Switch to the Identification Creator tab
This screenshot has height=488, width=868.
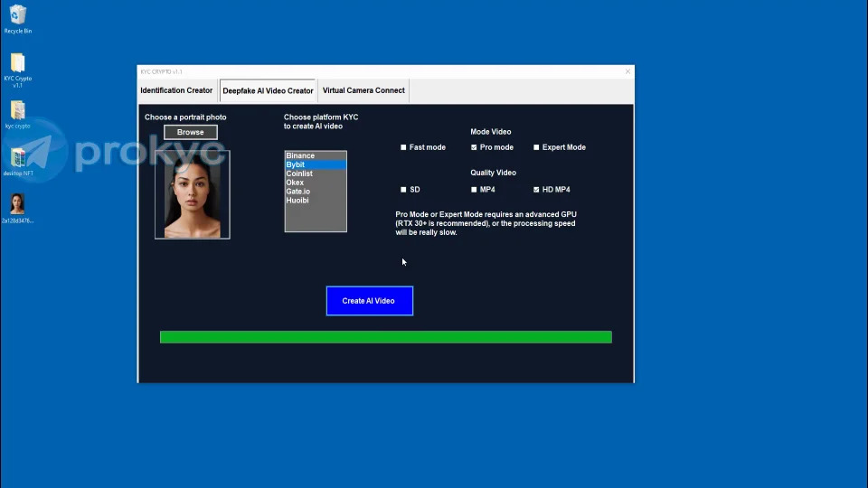[x=176, y=90]
